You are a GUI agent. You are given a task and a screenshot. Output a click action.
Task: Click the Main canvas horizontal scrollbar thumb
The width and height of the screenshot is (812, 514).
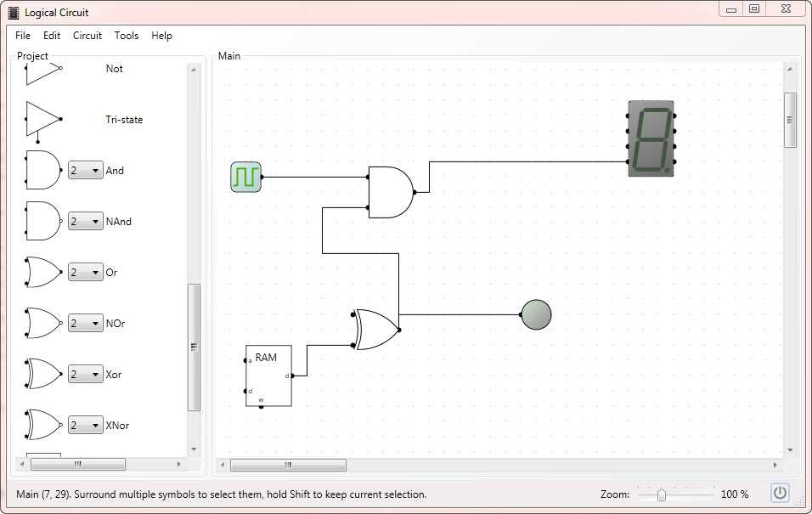click(x=288, y=465)
